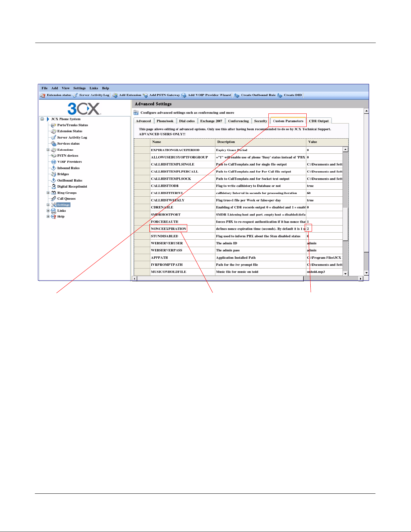Click the Extension status toolbar icon
411x532 pixels.
(43, 95)
